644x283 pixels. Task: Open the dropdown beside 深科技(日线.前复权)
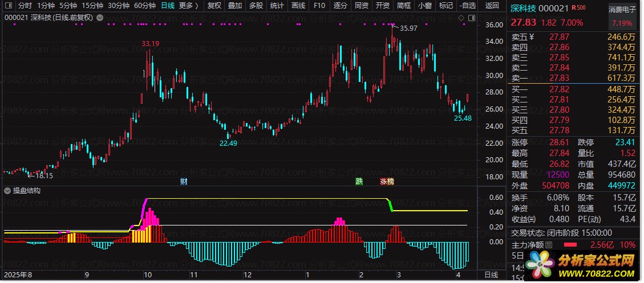[x=100, y=18]
